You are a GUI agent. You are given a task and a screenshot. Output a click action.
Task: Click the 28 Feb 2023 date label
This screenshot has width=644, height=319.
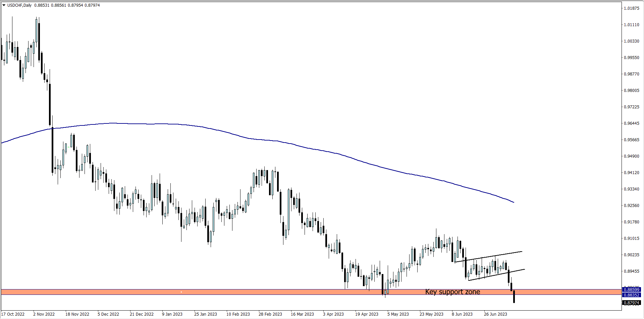pyautogui.click(x=270, y=314)
